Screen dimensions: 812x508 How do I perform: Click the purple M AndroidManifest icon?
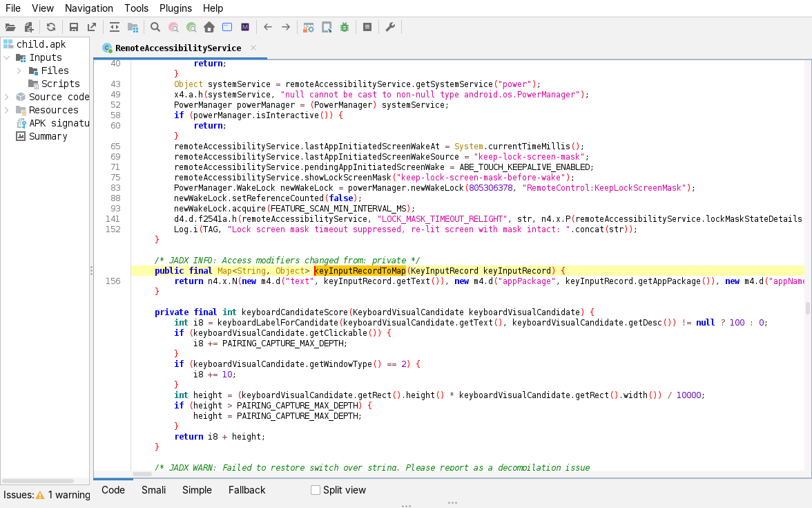(245, 28)
